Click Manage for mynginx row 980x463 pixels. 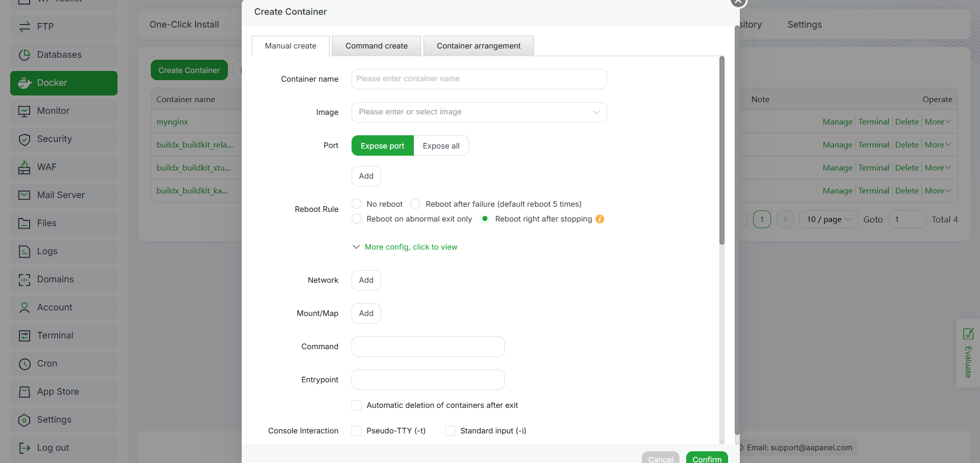pyautogui.click(x=837, y=122)
